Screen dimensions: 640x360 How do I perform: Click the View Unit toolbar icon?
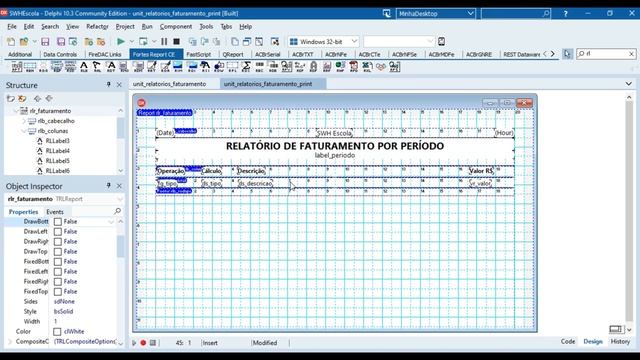(x=235, y=42)
